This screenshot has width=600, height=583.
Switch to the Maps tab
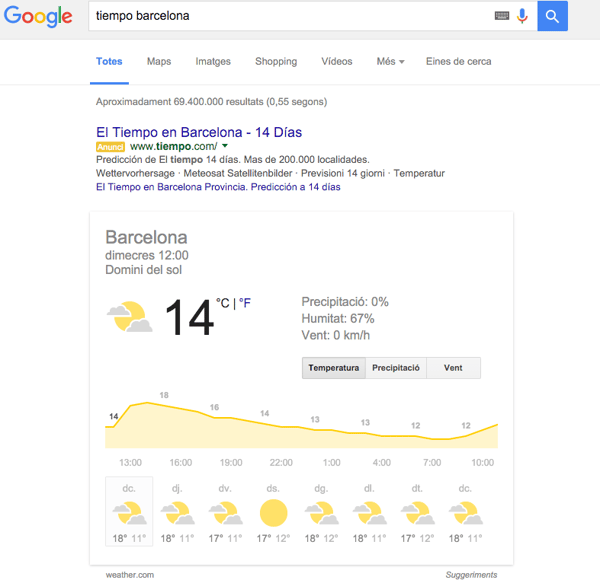(x=159, y=62)
